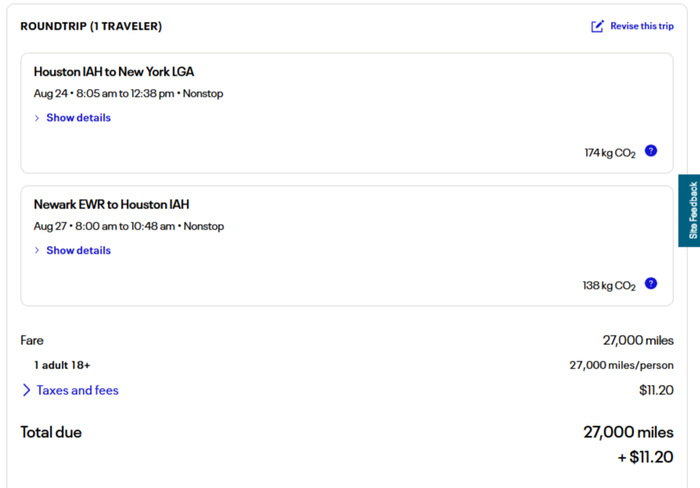The width and height of the screenshot is (700, 488).
Task: Click the $11.20 taxes amount
Action: point(656,390)
